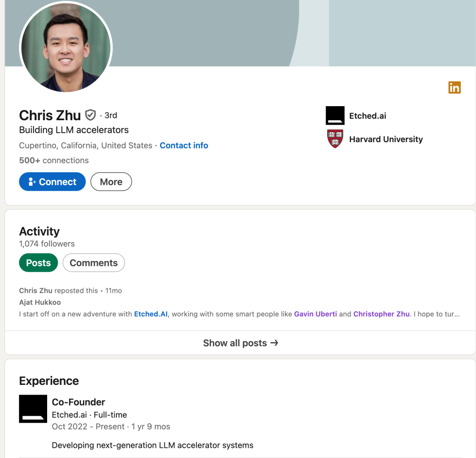This screenshot has height=458, width=476.
Task: Click the LinkedIn logo icon
Action: tap(454, 88)
